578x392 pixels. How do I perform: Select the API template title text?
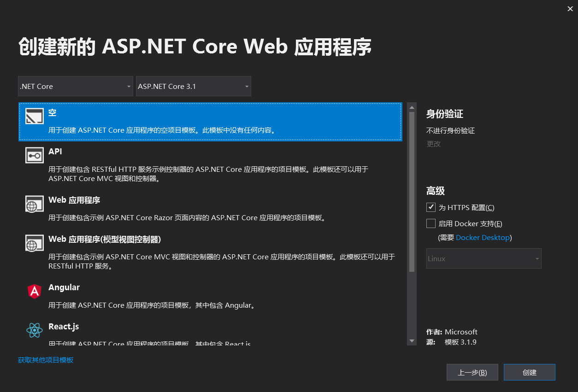pos(55,152)
